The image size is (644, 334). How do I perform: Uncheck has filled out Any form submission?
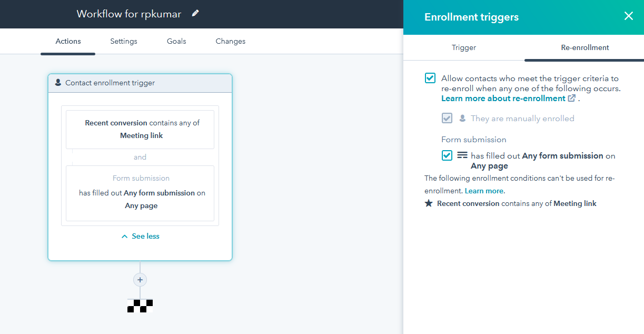(x=447, y=155)
